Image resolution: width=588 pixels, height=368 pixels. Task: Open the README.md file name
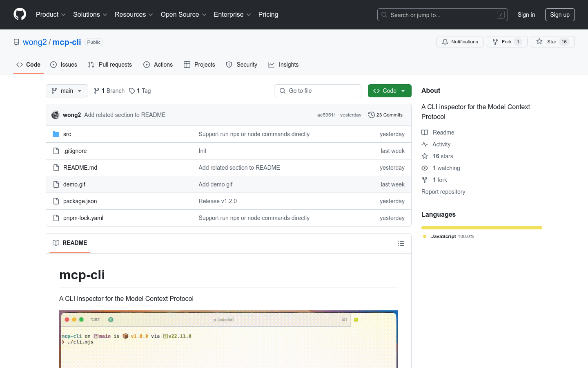click(80, 168)
